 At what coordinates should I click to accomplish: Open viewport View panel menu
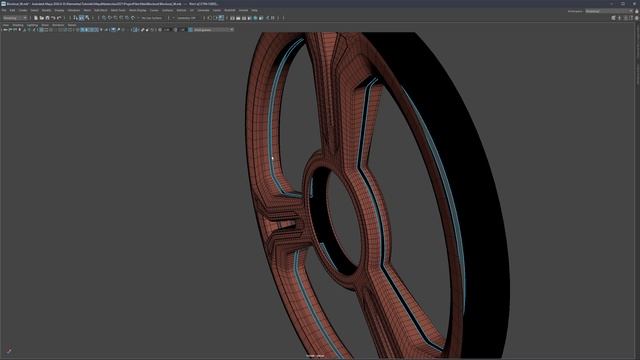click(x=6, y=25)
